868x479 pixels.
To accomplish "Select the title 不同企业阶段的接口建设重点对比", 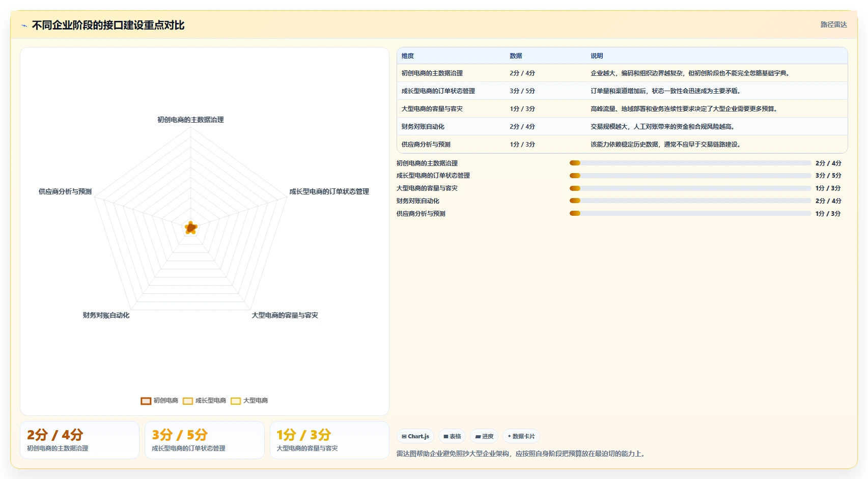I will pyautogui.click(x=108, y=25).
